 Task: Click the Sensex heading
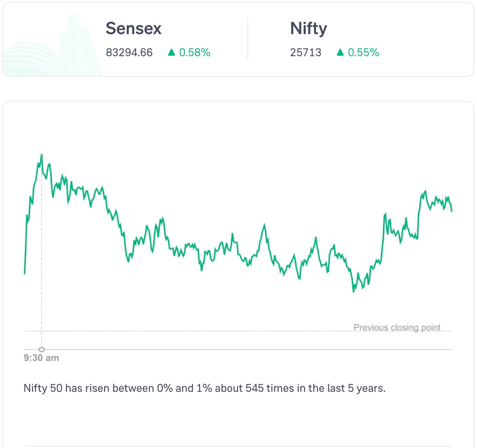(134, 28)
